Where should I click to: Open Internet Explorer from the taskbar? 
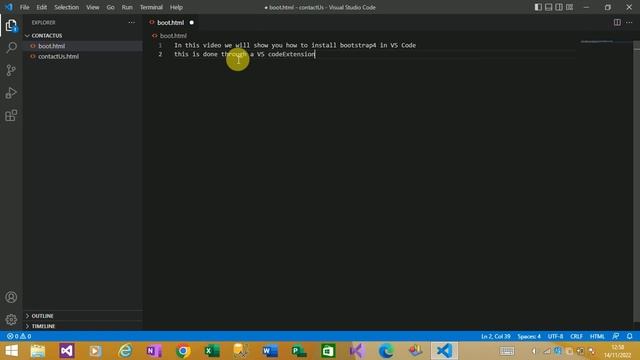(x=125, y=351)
